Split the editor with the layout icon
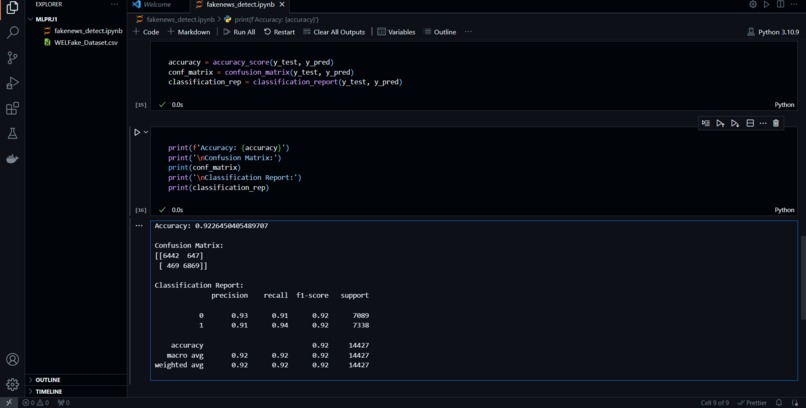 780,5
